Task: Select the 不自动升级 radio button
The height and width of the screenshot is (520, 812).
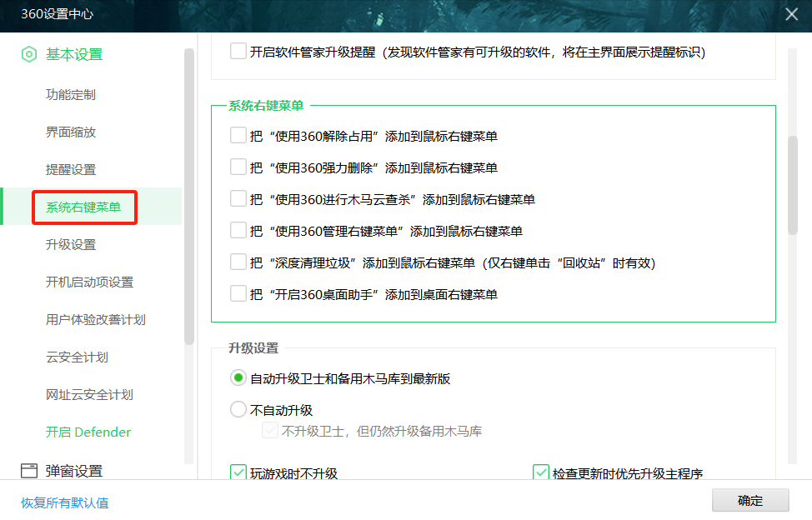Action: tap(238, 410)
